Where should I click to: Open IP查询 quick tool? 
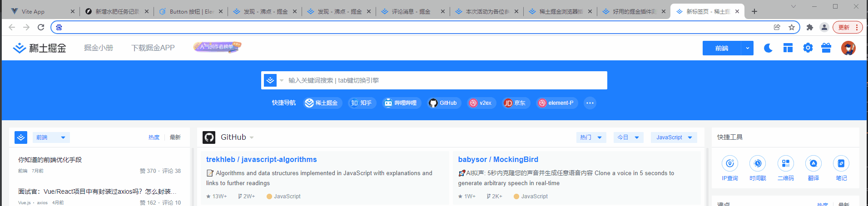tap(730, 168)
